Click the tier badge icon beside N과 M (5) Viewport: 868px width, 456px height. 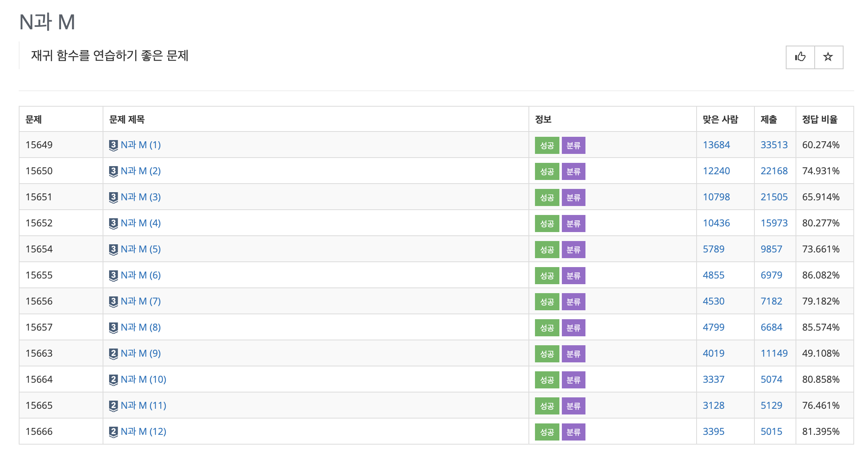(x=114, y=250)
